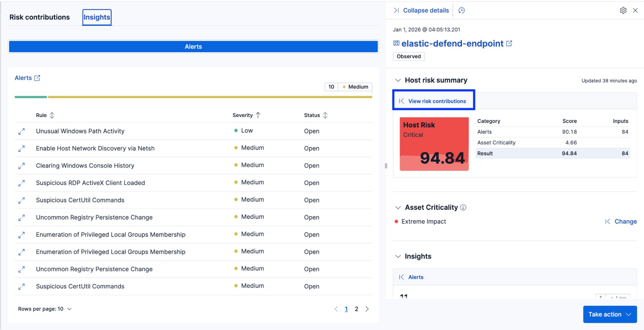Image resolution: width=644 pixels, height=330 pixels.
Task: Select the 'Asset Criticality' score row
Action: coord(553,143)
